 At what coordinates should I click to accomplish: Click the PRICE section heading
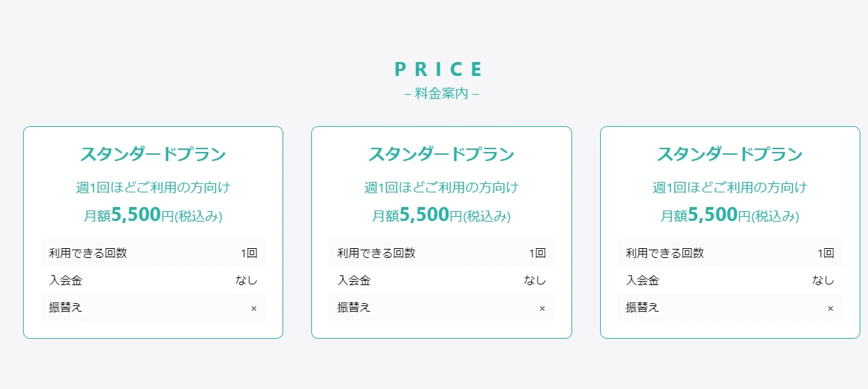(x=440, y=69)
